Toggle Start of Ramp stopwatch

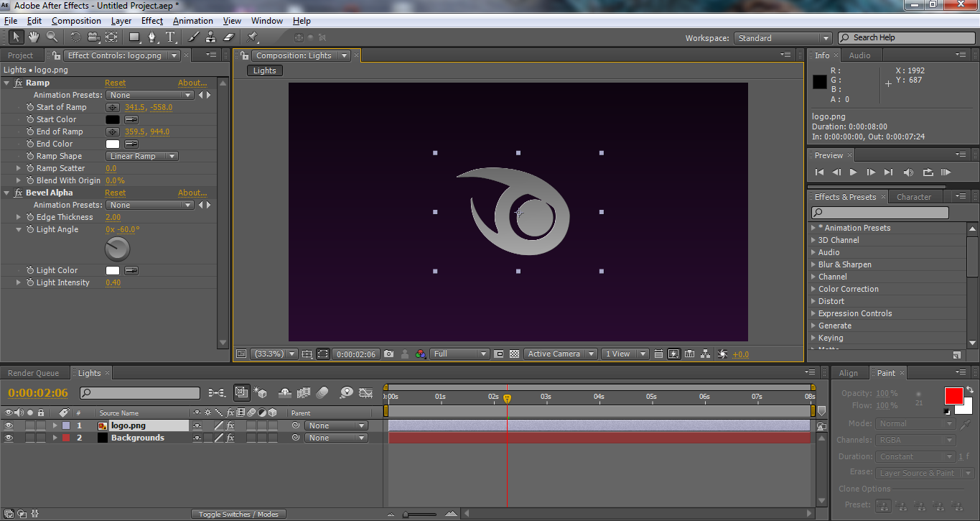tap(30, 107)
